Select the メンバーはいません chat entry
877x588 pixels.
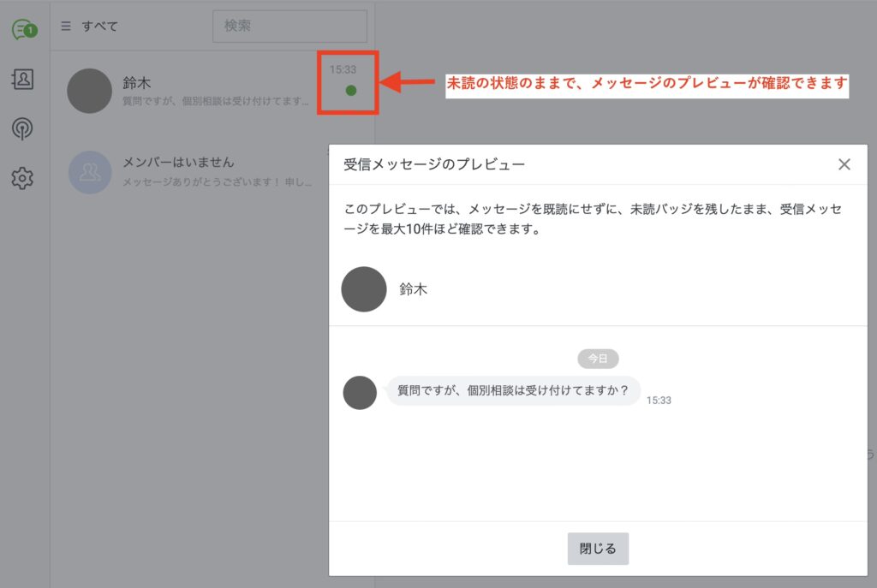178,162
